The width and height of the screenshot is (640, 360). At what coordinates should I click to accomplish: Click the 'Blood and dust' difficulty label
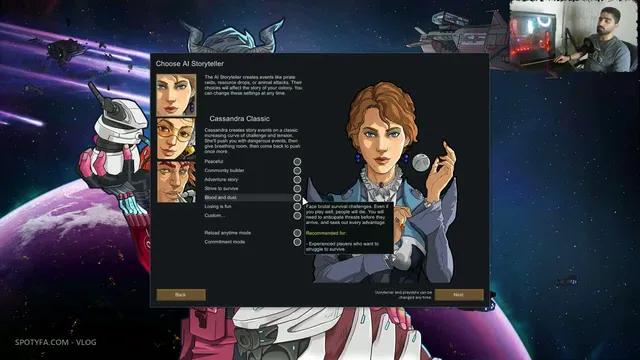220,198
